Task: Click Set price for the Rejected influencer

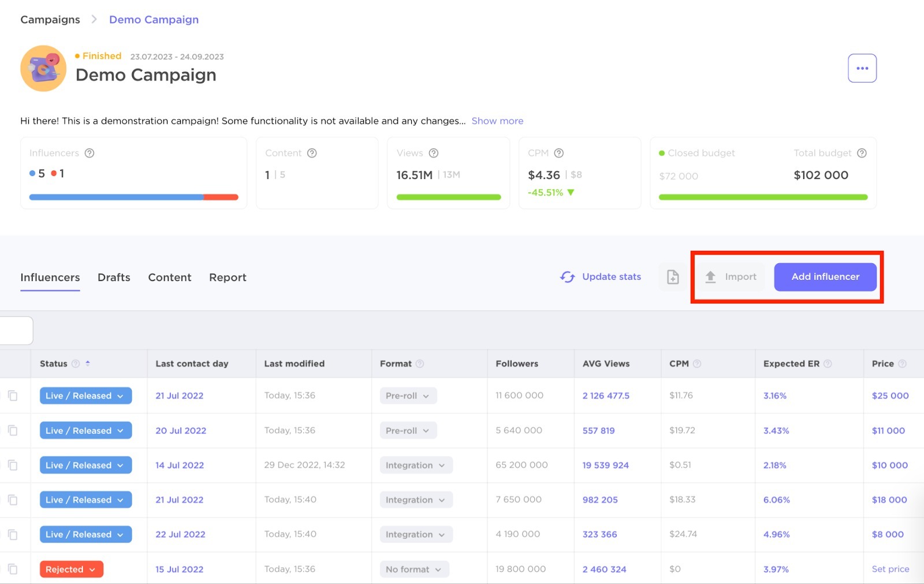Action: click(x=890, y=569)
